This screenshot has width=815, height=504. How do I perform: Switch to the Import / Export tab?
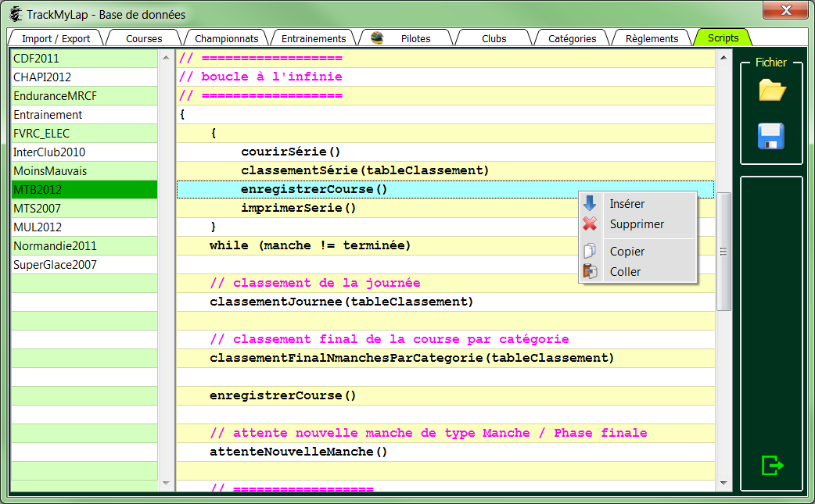pyautogui.click(x=56, y=38)
